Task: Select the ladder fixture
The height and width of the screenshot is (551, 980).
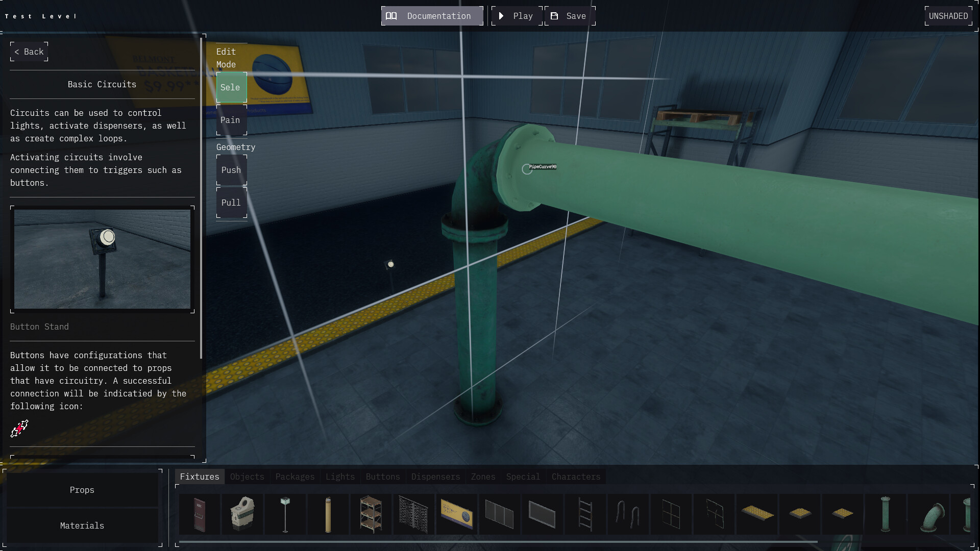Action: coord(585,514)
